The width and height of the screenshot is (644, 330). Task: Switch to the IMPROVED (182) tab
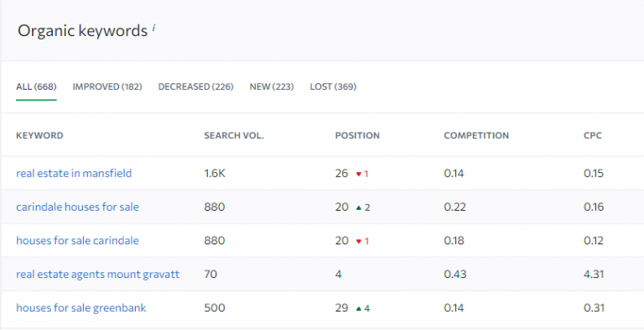tap(107, 86)
